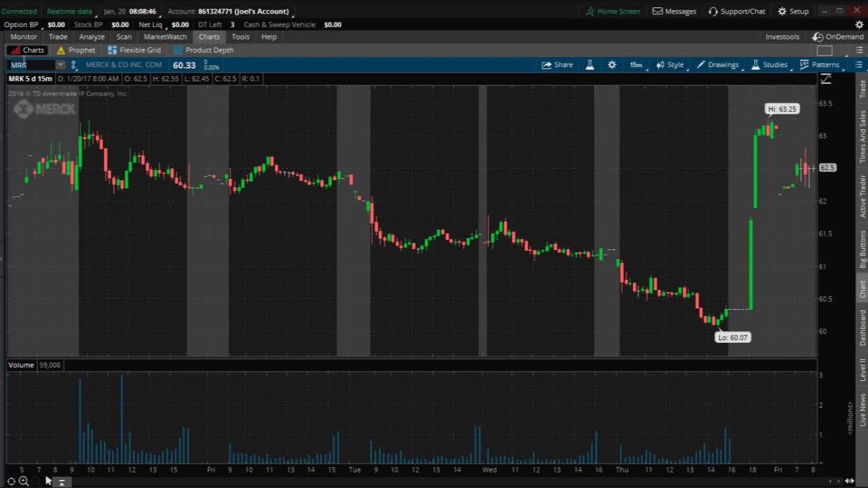This screenshot has height=488, width=868.
Task: Select the Chart side tab
Action: [863, 289]
